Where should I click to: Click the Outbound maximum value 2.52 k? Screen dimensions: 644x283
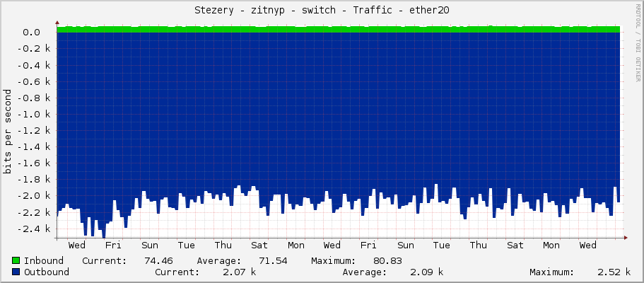tap(614, 272)
